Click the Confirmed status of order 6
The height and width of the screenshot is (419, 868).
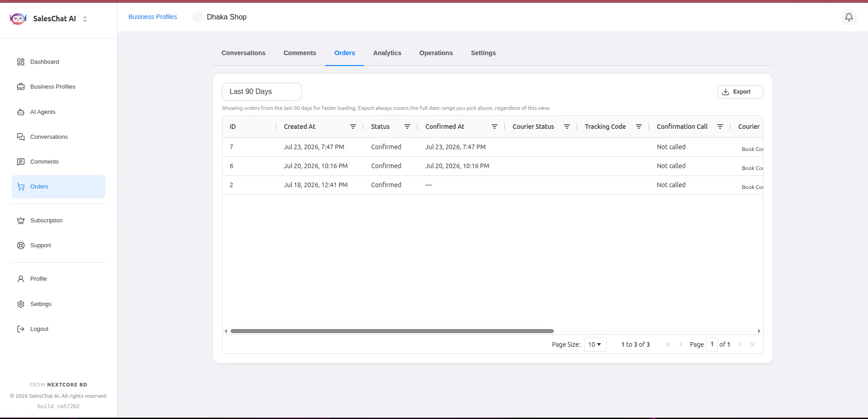point(386,166)
